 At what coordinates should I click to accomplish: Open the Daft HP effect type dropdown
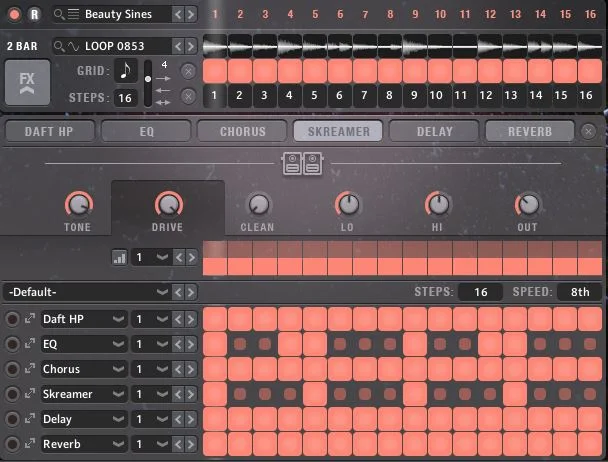coord(84,319)
